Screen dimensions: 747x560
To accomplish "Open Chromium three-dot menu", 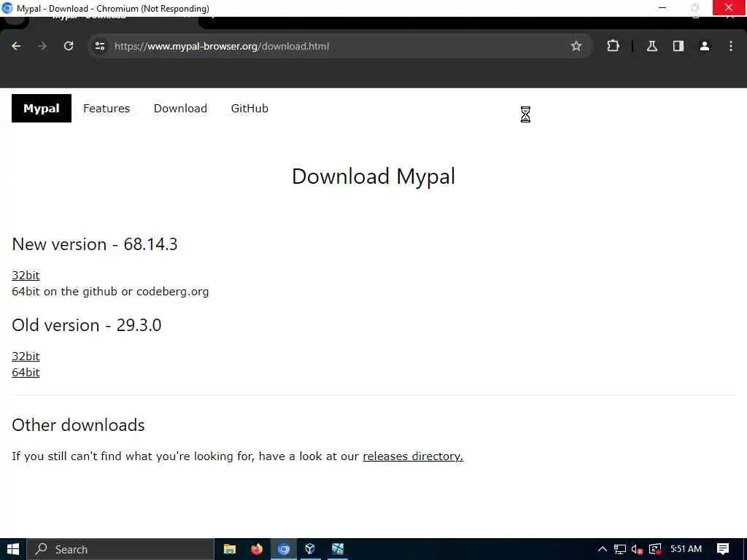I will (x=731, y=46).
